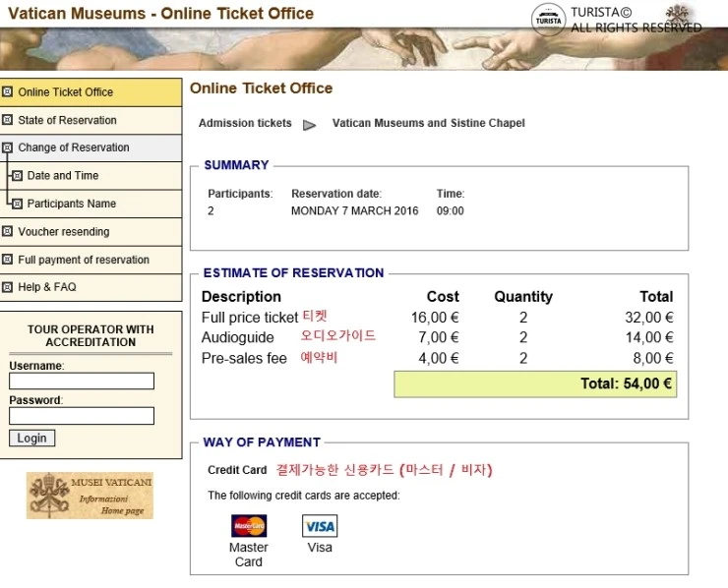
Task: Open the Online Ticket Office menu item
Action: pyautogui.click(x=91, y=92)
